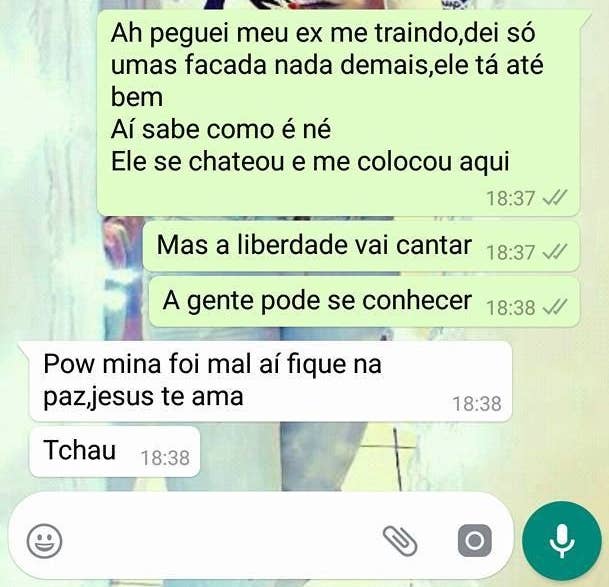Viewport: 609px width, 587px height.
Task: Tap check marks beside 'A gente pode se conhecer'
Action: (x=555, y=307)
